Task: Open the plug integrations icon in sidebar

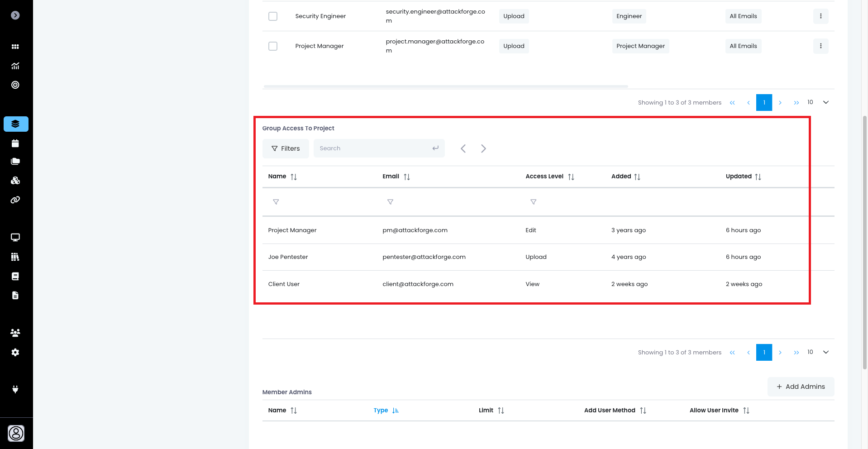Action: (x=15, y=389)
